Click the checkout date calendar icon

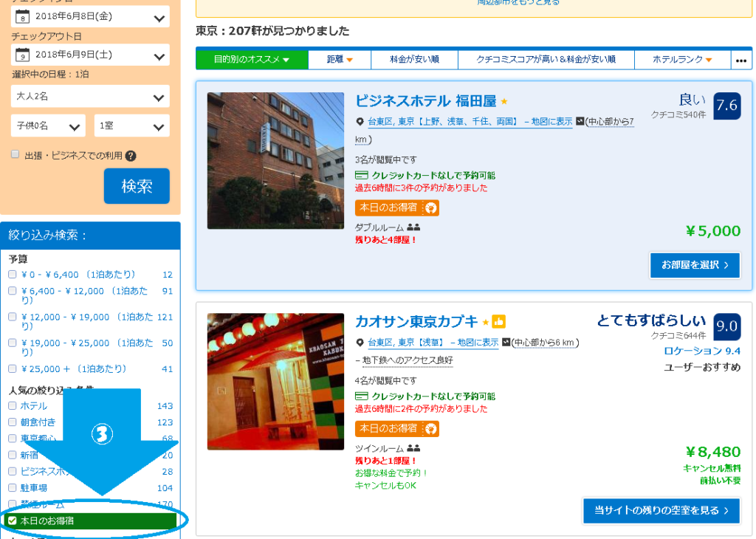23,55
